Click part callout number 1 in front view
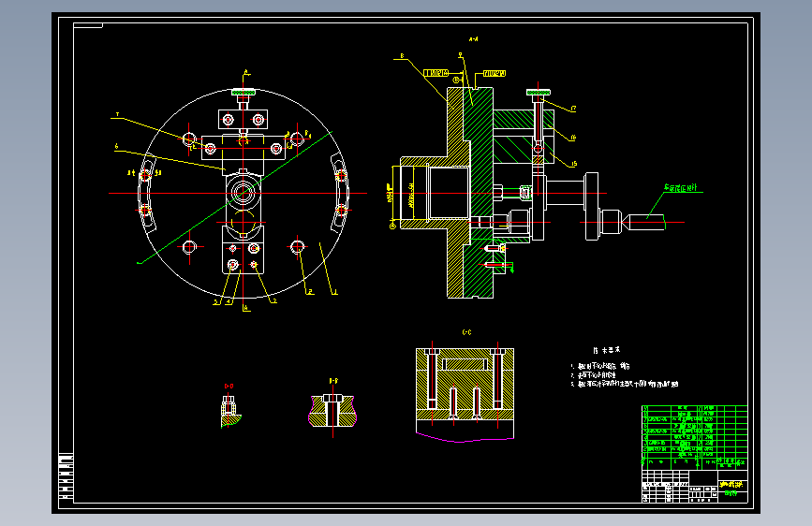Viewport: 812px width, 526px height. click(335, 292)
